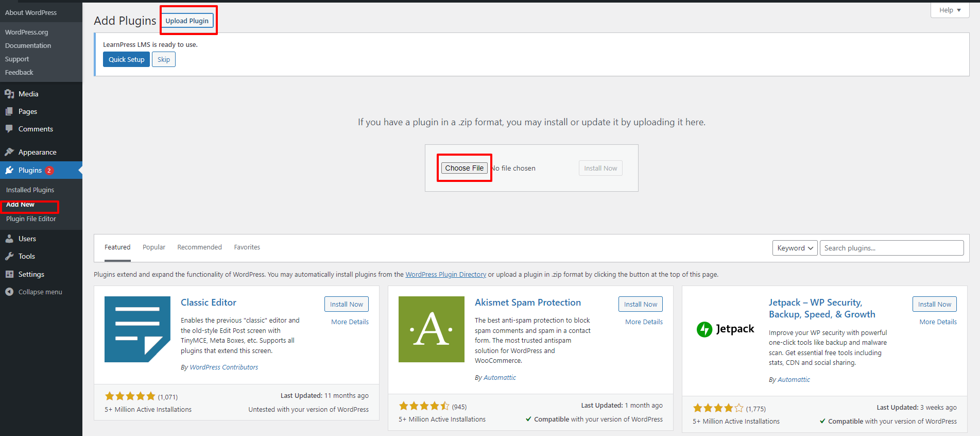Switch to the Featured tab

point(117,247)
